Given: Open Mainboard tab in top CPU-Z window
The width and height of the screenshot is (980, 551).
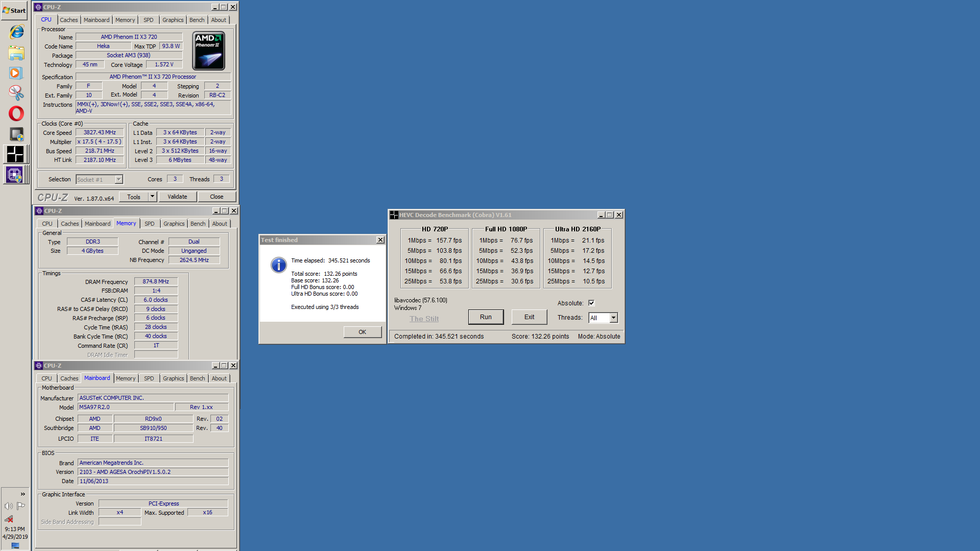Looking at the screenshot, I should click(97, 20).
